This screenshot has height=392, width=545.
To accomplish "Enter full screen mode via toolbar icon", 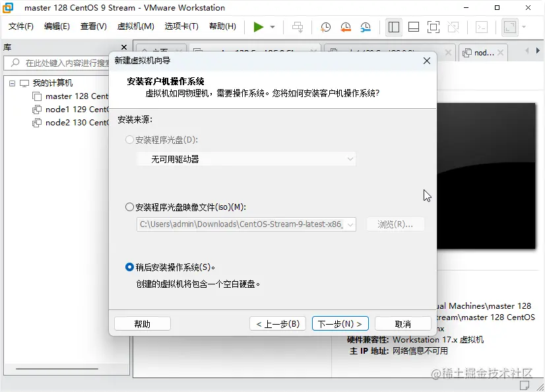I will point(433,27).
